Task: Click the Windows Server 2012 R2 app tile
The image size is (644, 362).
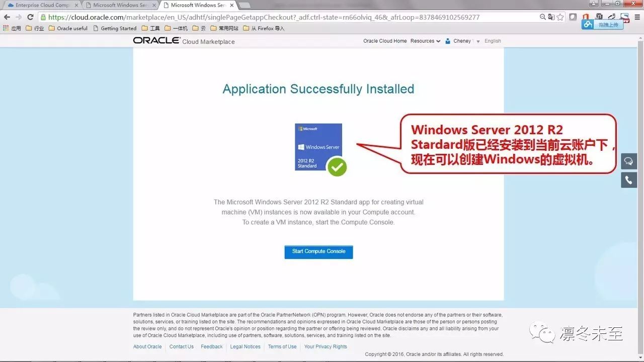Action: (x=318, y=147)
